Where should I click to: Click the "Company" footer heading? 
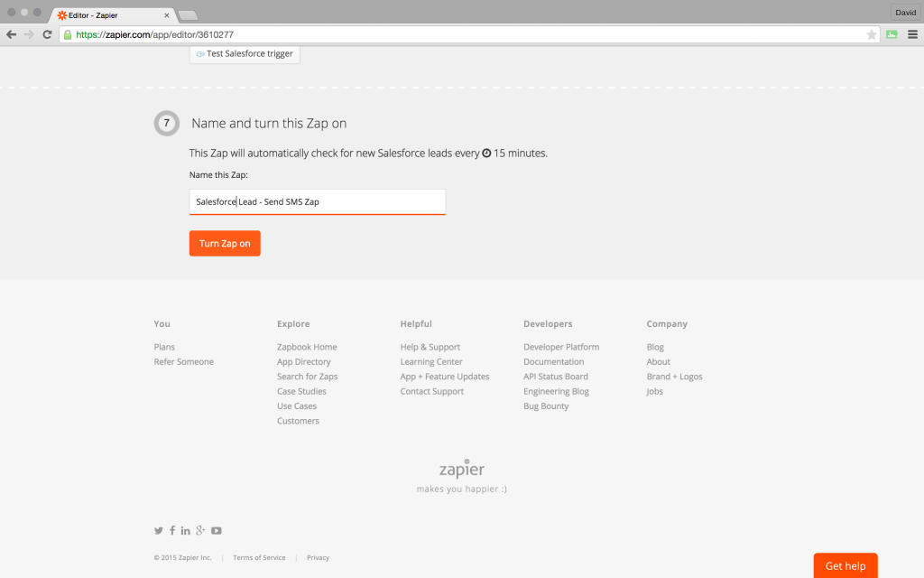(667, 324)
